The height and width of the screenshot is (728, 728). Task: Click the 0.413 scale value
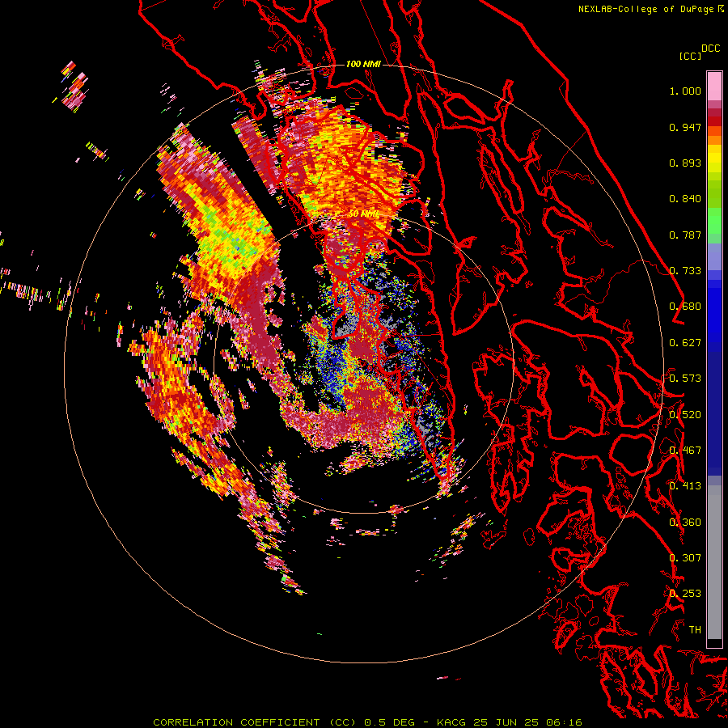click(685, 486)
